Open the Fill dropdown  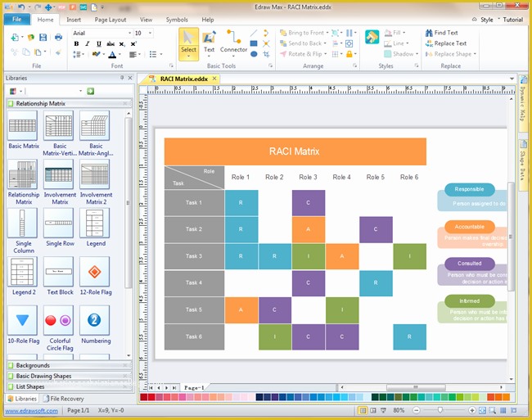(395, 33)
